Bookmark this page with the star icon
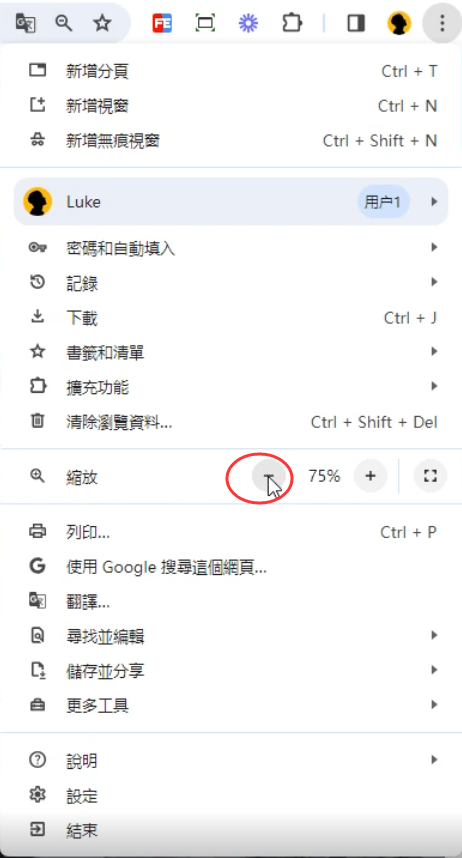Viewport: 462px width, 858px height. [102, 23]
